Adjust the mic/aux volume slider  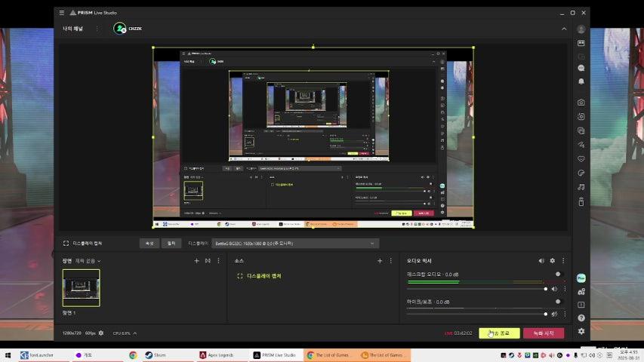tap(477, 314)
